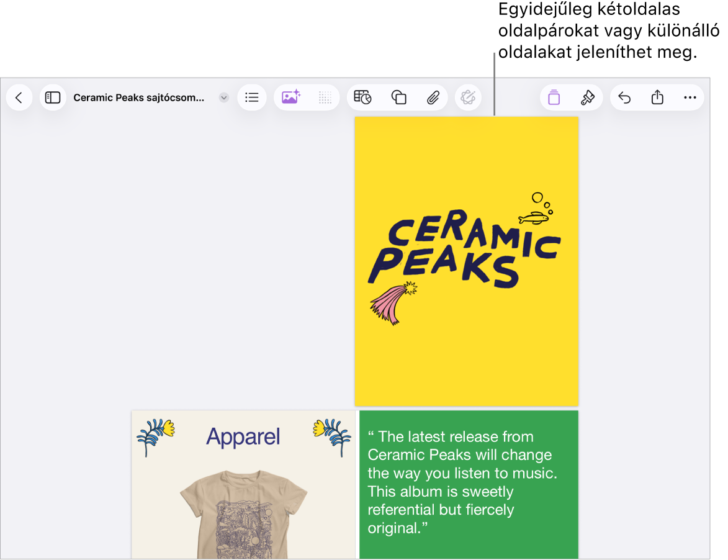The image size is (728, 560).
Task: Open the Format paintbrush tool
Action: click(x=587, y=97)
